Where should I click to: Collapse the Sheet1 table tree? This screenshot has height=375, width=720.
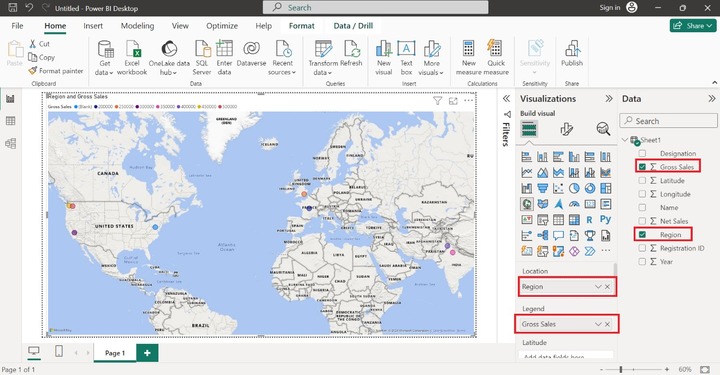(x=625, y=140)
